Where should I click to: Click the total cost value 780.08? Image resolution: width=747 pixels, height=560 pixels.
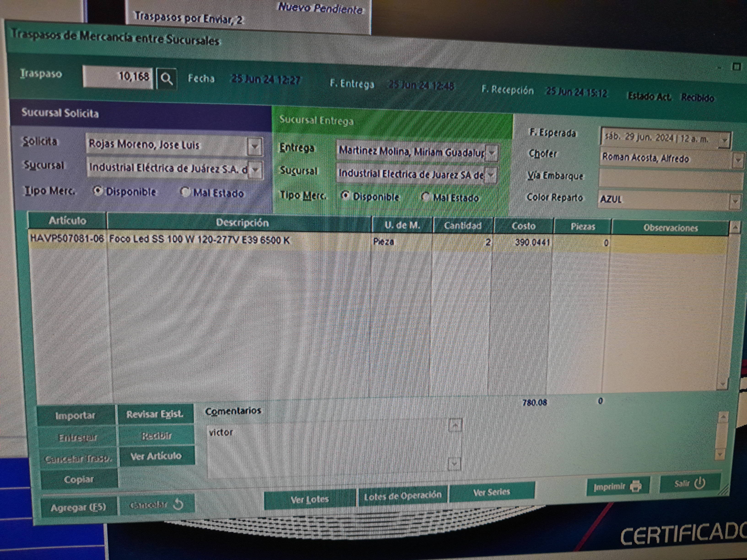[535, 402]
